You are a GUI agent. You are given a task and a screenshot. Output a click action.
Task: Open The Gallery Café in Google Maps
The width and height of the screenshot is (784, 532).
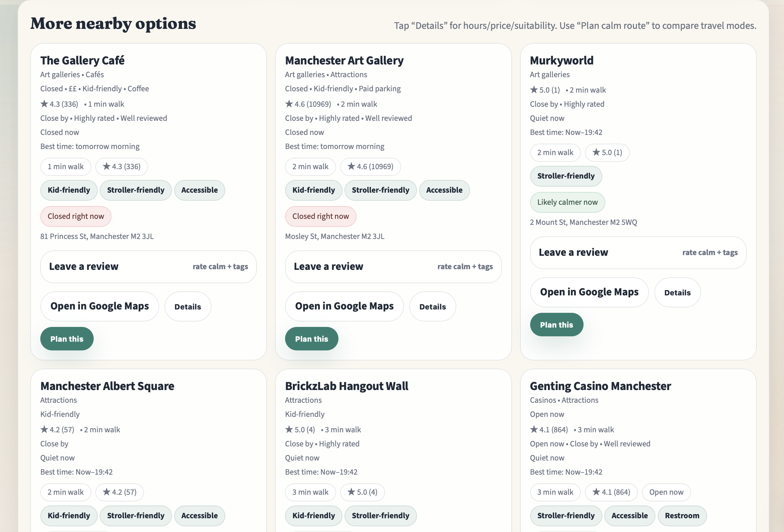pos(99,306)
